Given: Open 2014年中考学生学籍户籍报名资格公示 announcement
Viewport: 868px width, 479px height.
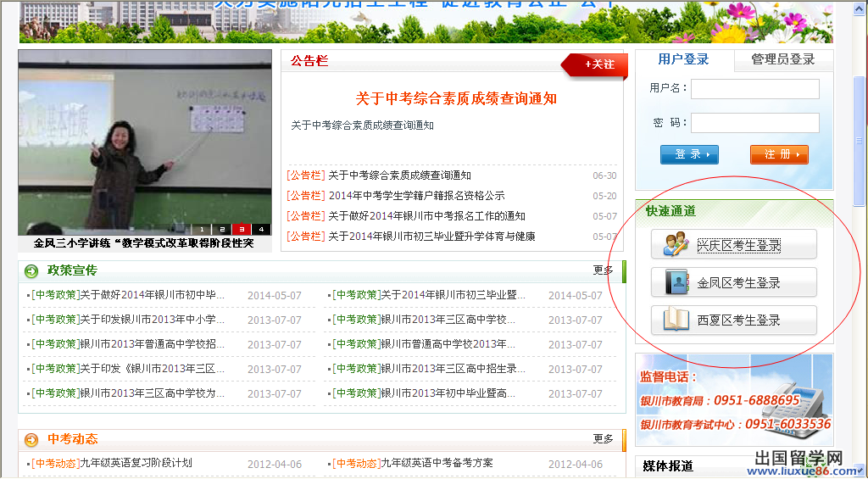Looking at the screenshot, I should [x=415, y=196].
